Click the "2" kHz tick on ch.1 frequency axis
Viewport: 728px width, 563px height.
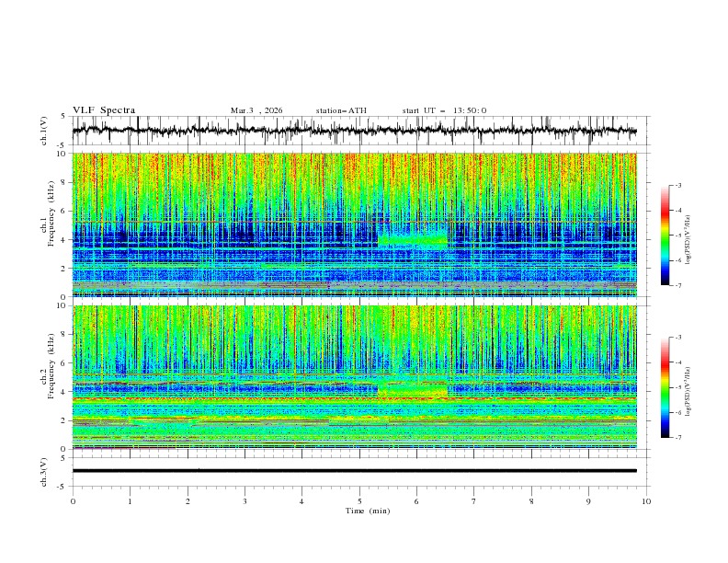[x=63, y=269]
